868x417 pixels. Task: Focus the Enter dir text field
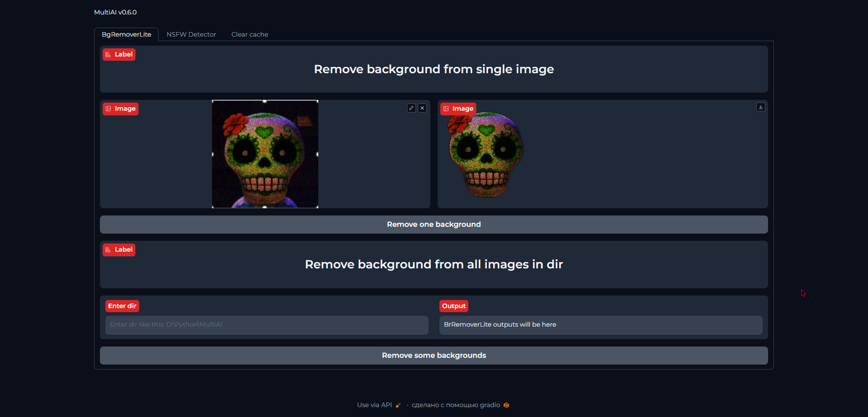click(x=267, y=325)
